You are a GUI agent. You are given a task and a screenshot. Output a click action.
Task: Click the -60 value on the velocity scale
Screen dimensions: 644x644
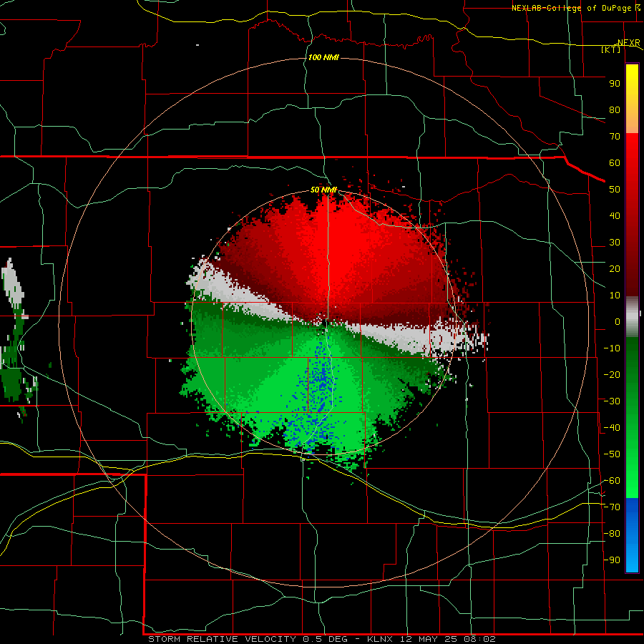[612, 481]
